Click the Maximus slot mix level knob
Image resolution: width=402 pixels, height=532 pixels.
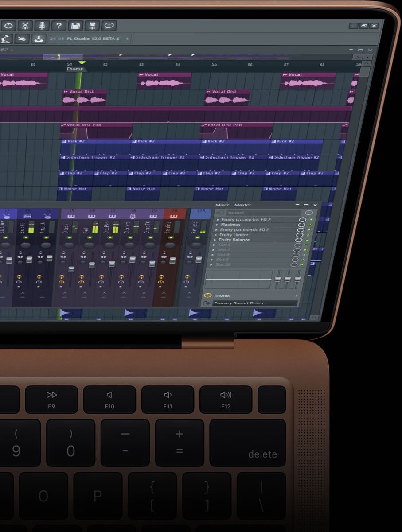(302, 225)
